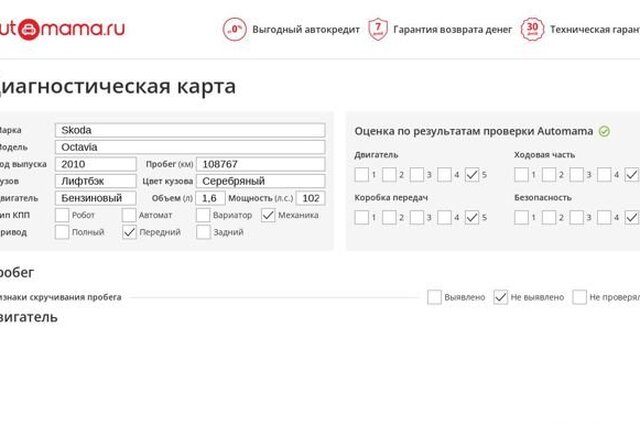
Task: Check rating 2 under Ходовая часть
Action: pyautogui.click(x=549, y=175)
